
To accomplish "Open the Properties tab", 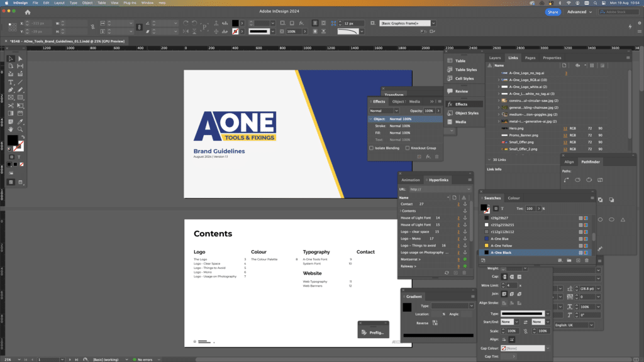I will [552, 58].
